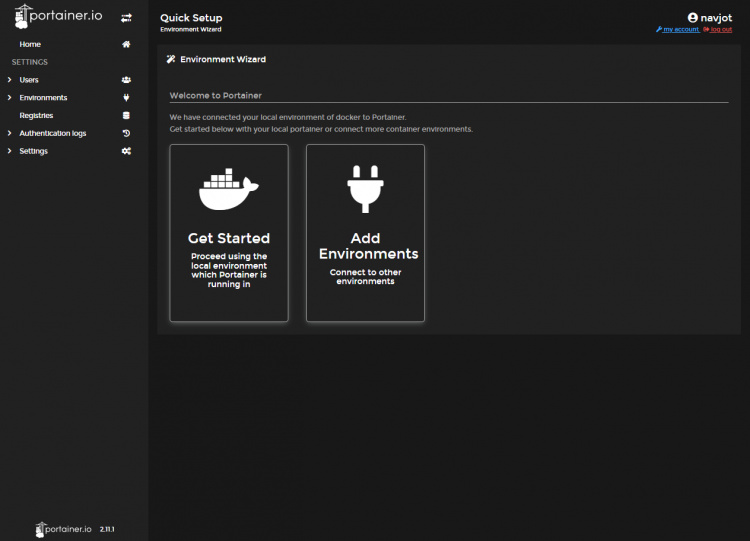Screen dimensions: 750x541
Task: Click the Users group icon in sidebar
Action: pos(126,80)
